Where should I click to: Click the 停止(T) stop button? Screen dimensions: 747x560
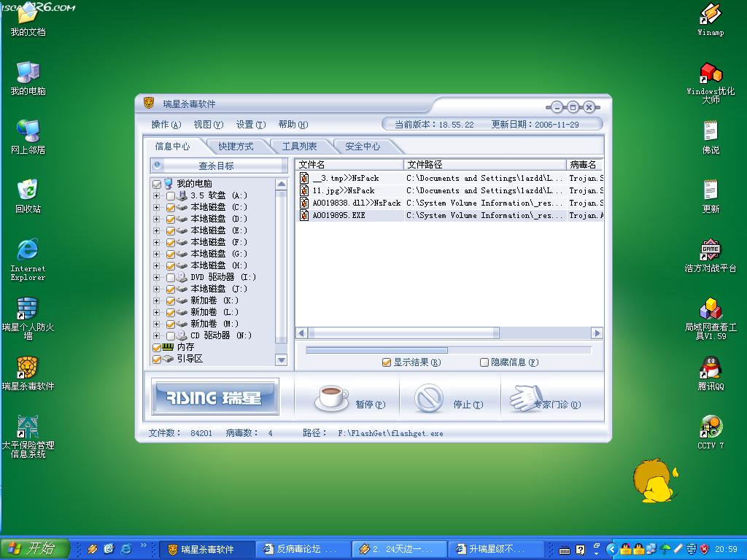[449, 399]
